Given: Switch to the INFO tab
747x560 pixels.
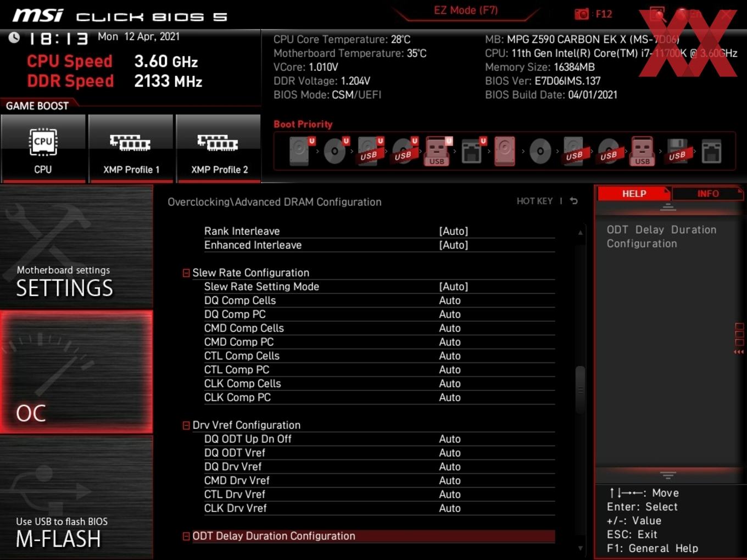Looking at the screenshot, I should point(708,194).
